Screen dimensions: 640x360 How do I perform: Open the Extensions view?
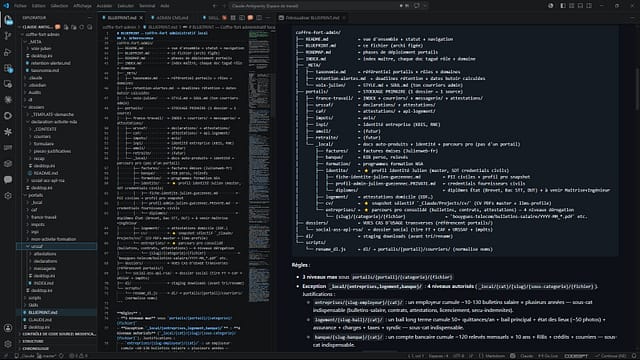pyautogui.click(x=8, y=68)
